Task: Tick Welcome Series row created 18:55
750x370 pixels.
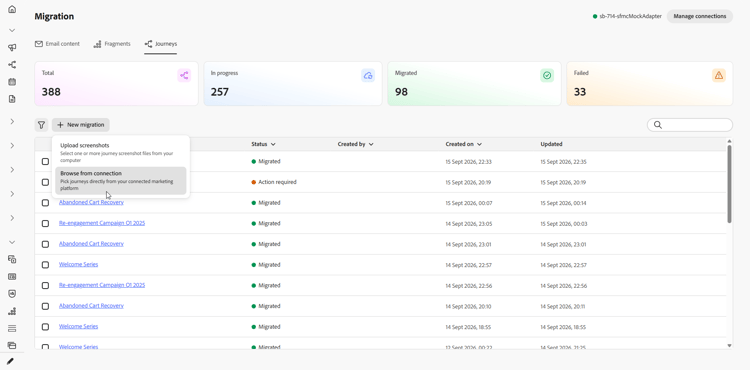Action: 45,327
